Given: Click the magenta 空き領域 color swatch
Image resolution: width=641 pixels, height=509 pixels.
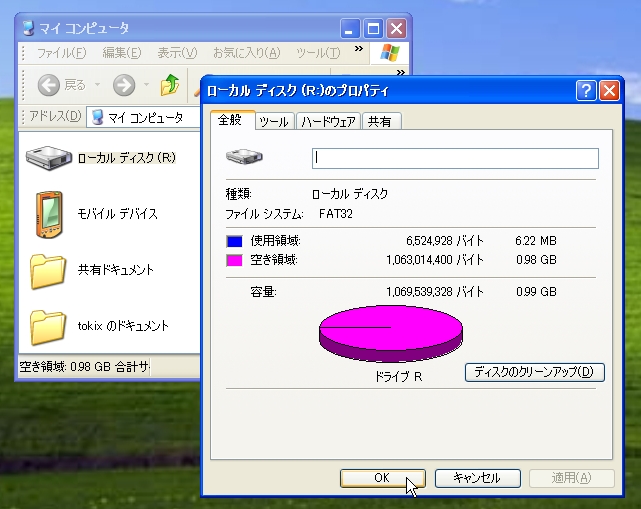Looking at the screenshot, I should coord(234,260).
